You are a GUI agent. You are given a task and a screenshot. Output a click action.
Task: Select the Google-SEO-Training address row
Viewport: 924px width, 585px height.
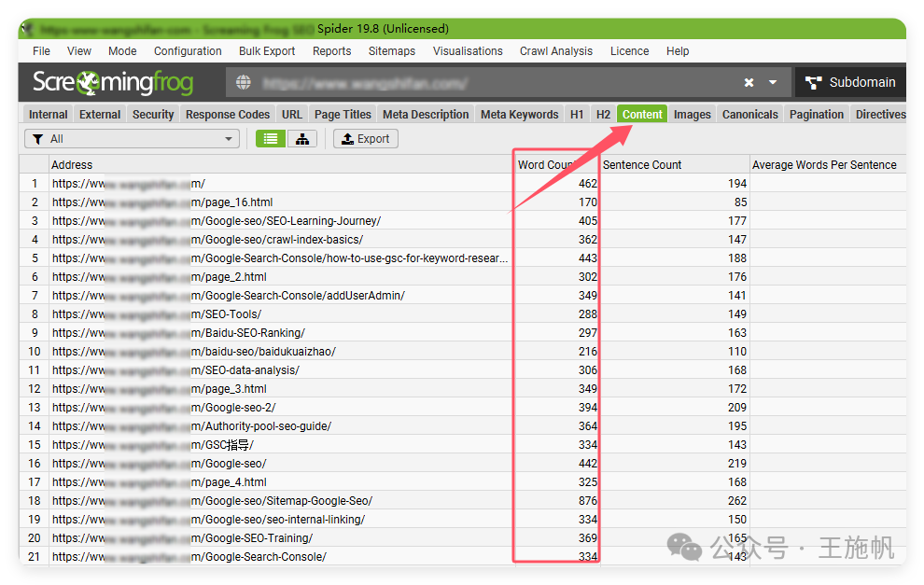pyautogui.click(x=281, y=537)
